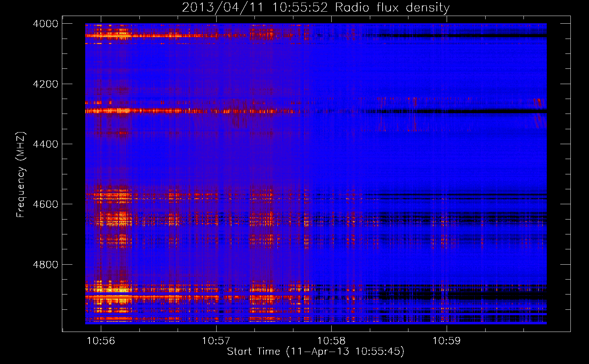Click the 'Frequency (MHZ)' axis title
589x364 pixels.
(x=21, y=175)
